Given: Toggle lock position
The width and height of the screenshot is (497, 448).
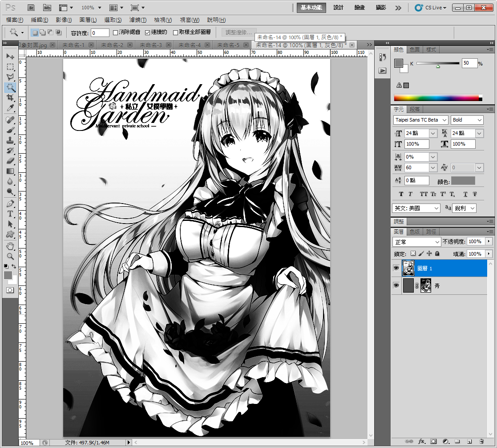Looking at the screenshot, I should click(429, 253).
